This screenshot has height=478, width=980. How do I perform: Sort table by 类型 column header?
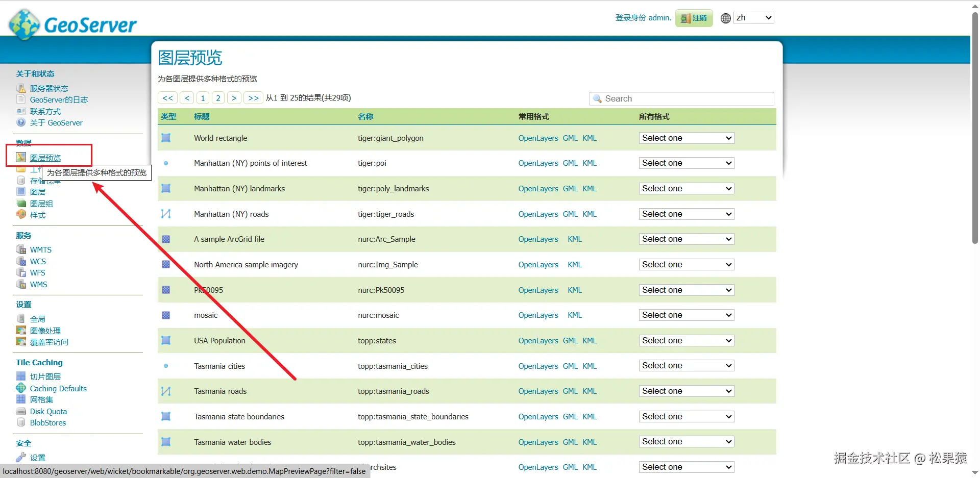coord(168,116)
